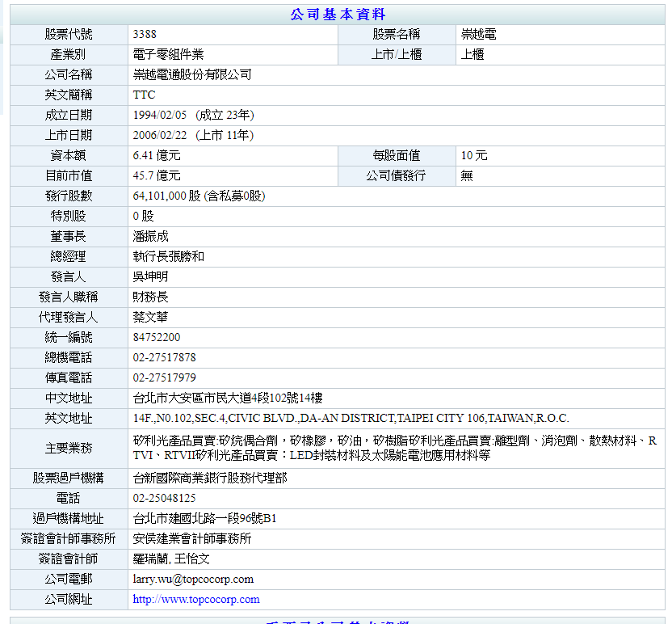Click the larry.wu@topcocorp.com email address
This screenshot has width=672, height=624.
(193, 579)
